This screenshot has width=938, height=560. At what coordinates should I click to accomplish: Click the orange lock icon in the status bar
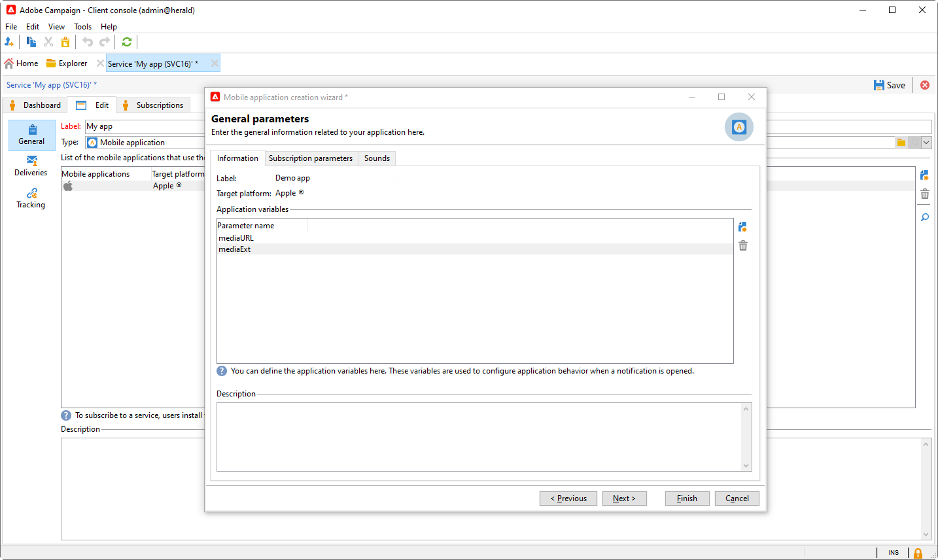pyautogui.click(x=918, y=553)
